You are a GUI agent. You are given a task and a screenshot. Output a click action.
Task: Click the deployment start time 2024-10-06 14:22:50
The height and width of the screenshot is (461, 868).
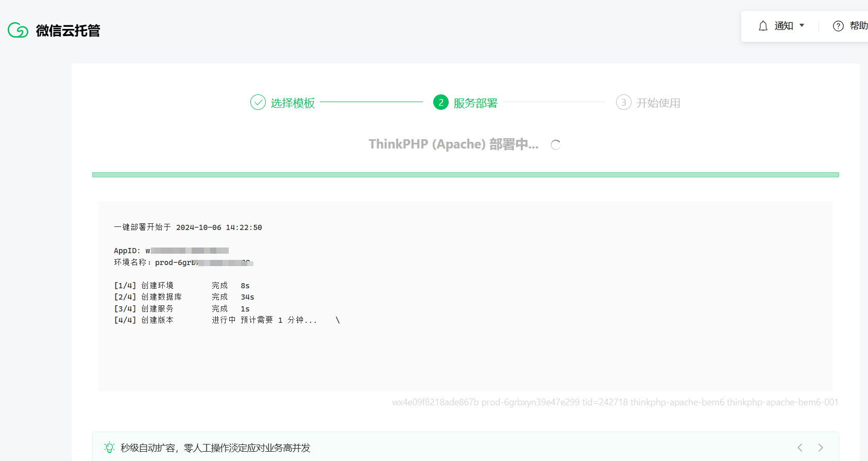point(219,227)
